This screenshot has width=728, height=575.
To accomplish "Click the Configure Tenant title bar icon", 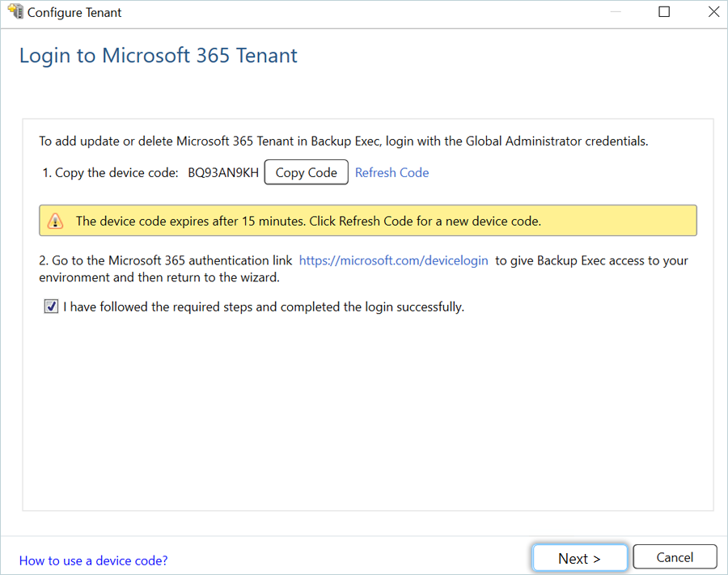I will [x=15, y=12].
